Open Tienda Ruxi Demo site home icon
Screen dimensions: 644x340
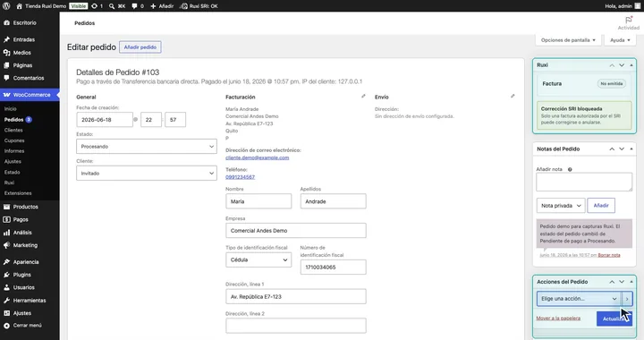[x=20, y=5]
